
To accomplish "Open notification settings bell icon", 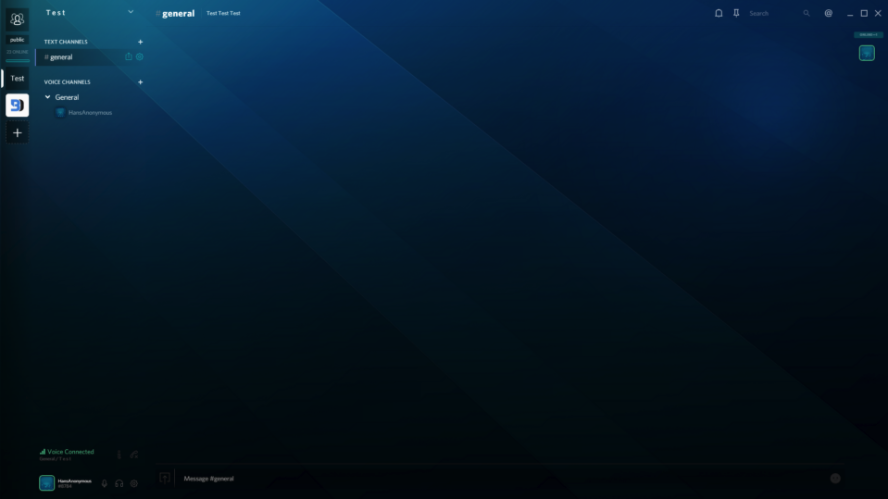I will pyautogui.click(x=718, y=13).
